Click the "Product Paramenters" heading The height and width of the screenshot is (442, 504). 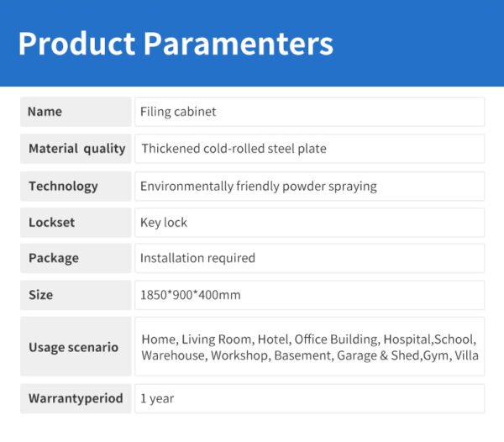[175, 43]
